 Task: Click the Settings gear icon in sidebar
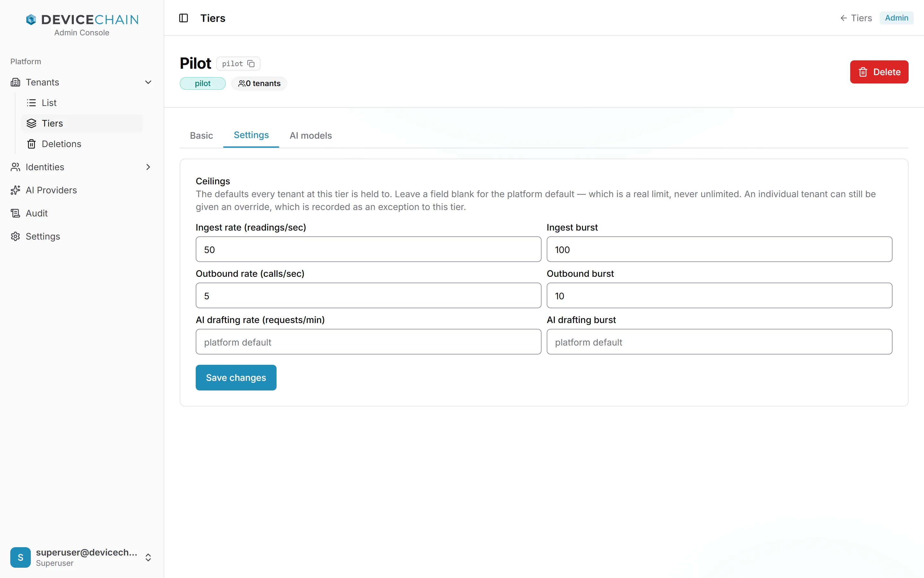15,236
